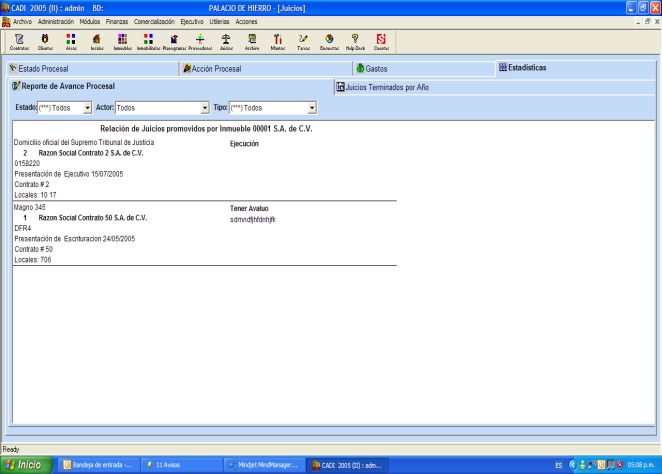Open the Juicios module icon
This screenshot has width=662, height=474.
pyautogui.click(x=226, y=40)
